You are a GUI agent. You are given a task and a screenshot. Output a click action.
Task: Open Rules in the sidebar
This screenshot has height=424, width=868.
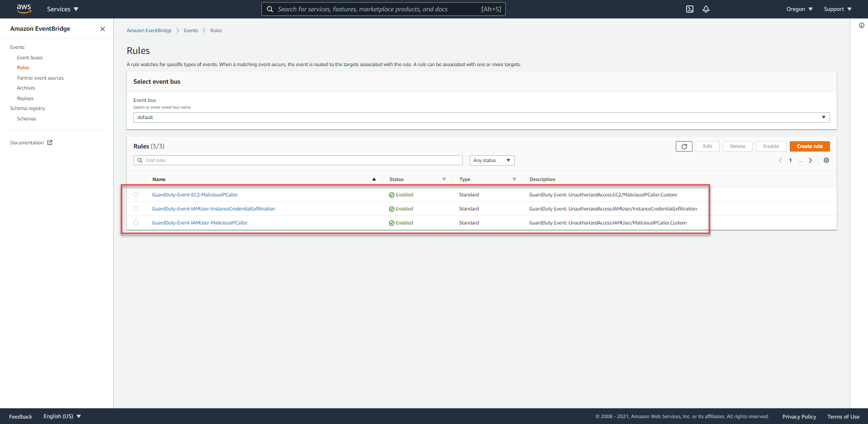[23, 67]
